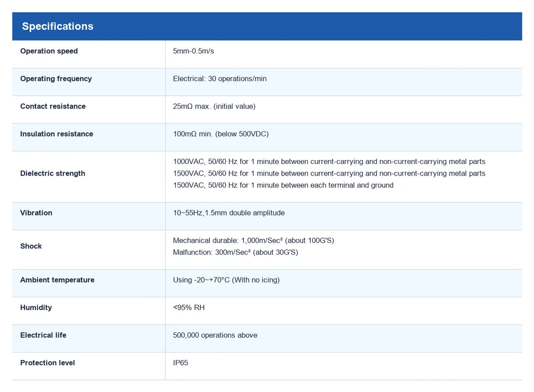Select the Operation speed row label
This screenshot has height=392, width=534.
49,51
